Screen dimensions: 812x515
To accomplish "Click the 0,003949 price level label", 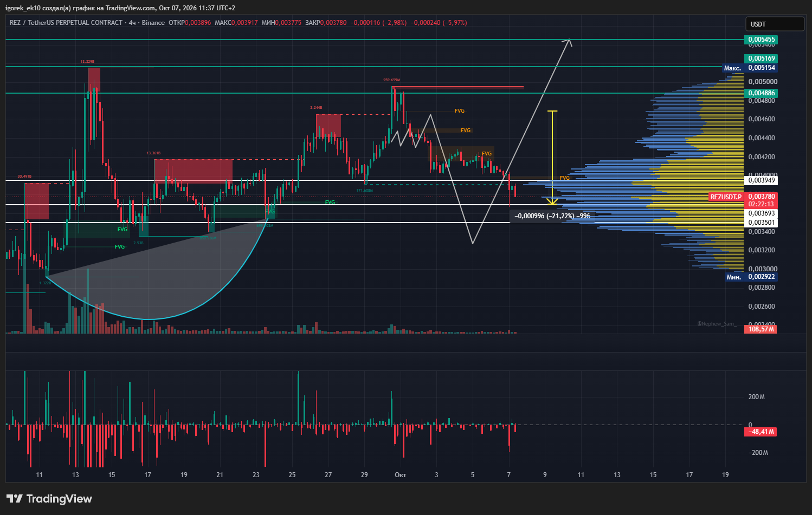I will tap(762, 180).
